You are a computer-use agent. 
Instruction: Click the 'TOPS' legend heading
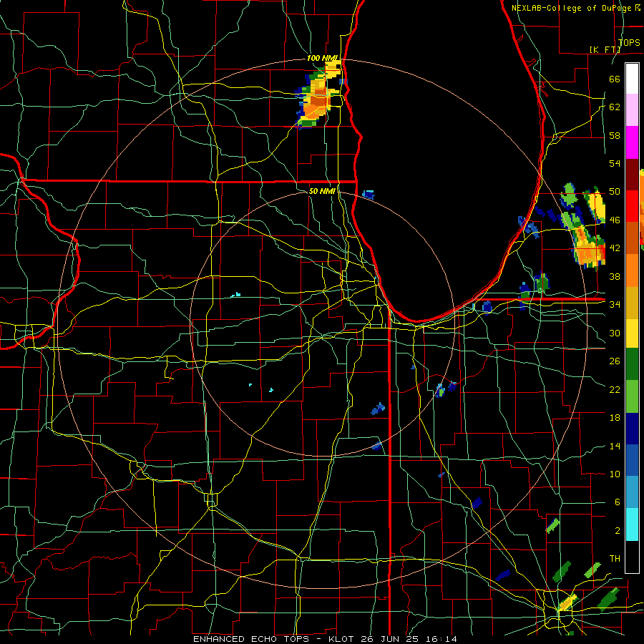click(x=629, y=43)
